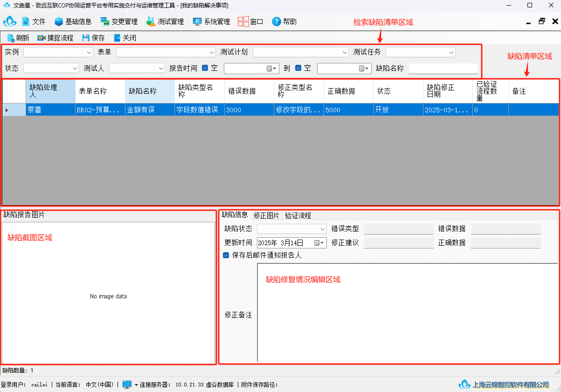The height and width of the screenshot is (392, 561).
Task: Open the 测试管理 menu
Action: coord(165,21)
